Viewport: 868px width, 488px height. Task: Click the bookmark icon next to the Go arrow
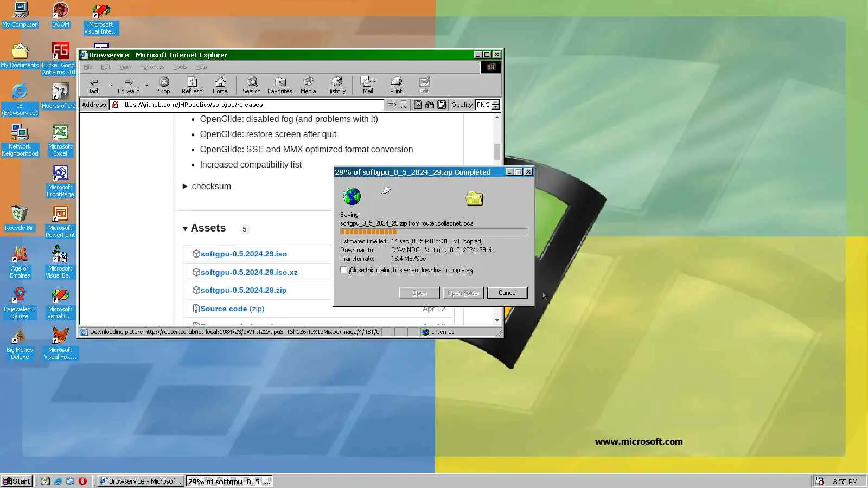tap(404, 105)
